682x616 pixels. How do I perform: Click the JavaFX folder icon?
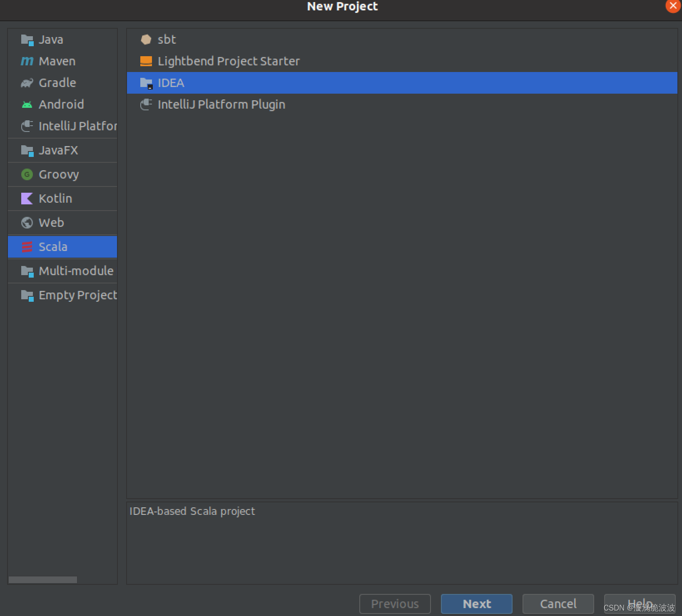coord(27,151)
